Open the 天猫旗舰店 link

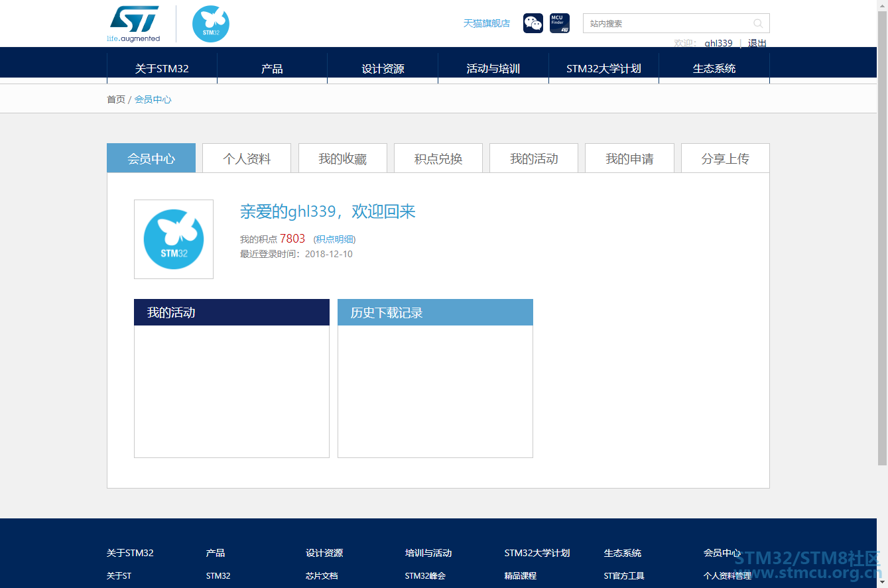pos(487,23)
